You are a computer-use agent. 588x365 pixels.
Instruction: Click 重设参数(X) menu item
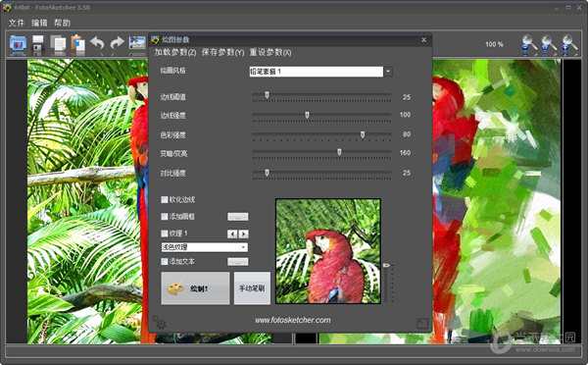point(270,52)
